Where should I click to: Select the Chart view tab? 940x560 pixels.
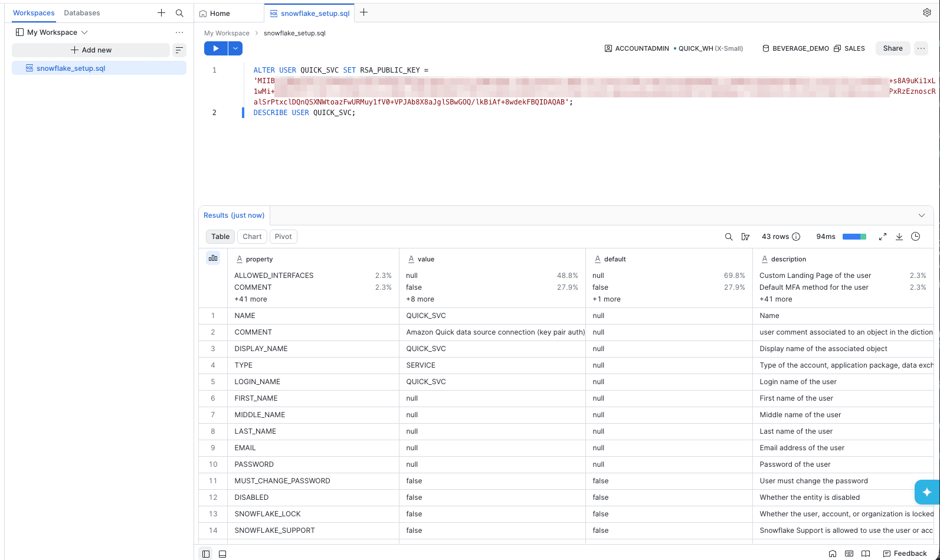252,237
